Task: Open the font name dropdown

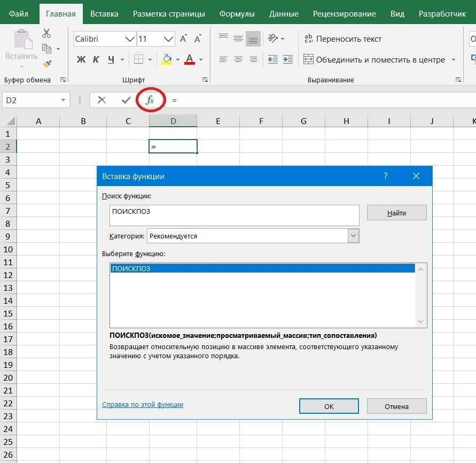Action: [130, 38]
